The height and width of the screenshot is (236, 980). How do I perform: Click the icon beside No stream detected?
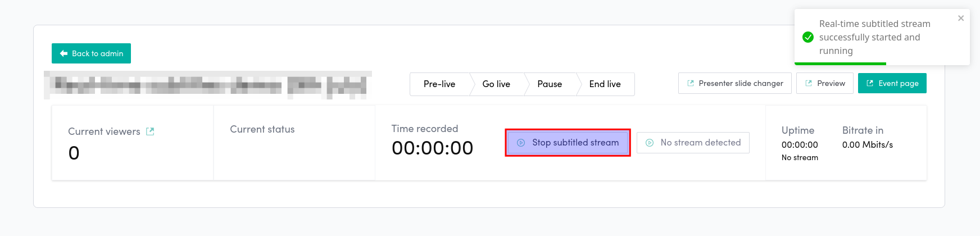[x=650, y=143]
